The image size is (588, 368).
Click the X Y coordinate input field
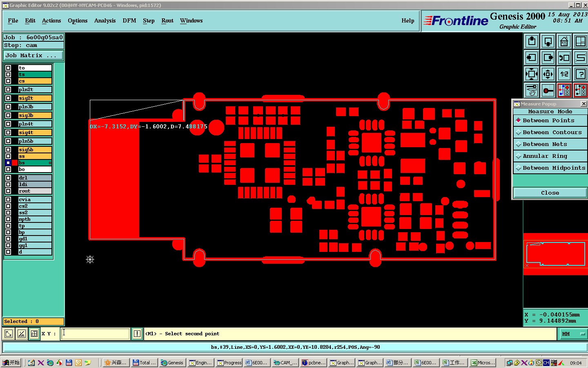pyautogui.click(x=96, y=334)
